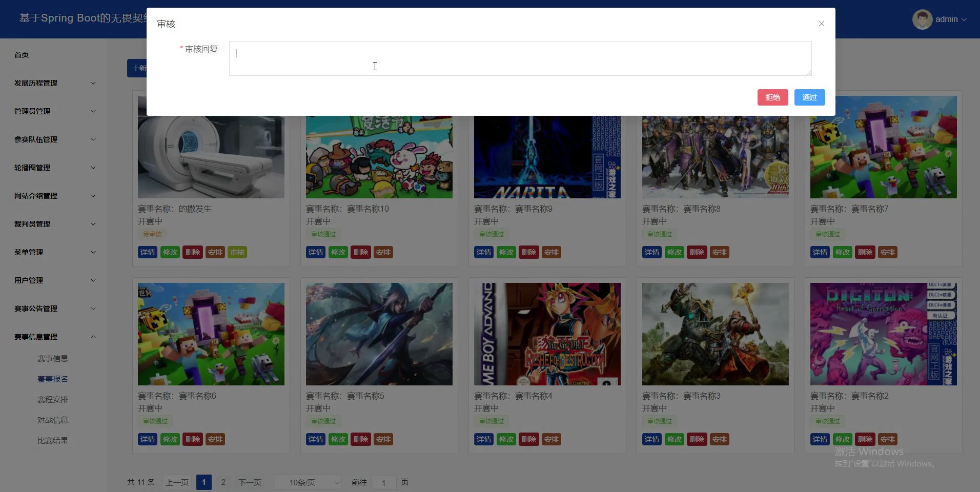Go to 首页 in the sidebar
980x492 pixels.
(22, 55)
